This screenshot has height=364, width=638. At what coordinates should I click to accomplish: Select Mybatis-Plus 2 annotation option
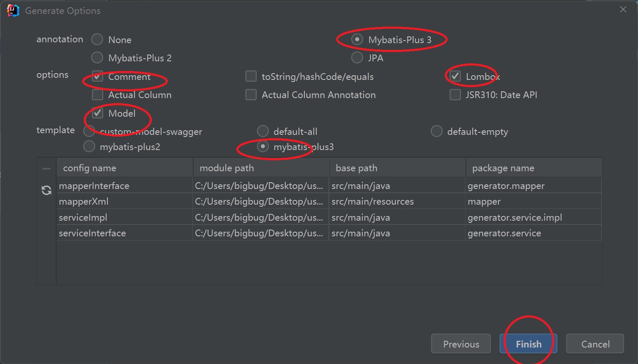[x=97, y=57]
